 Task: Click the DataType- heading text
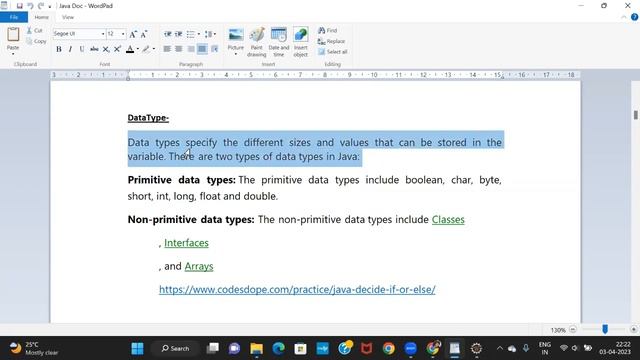click(x=148, y=118)
